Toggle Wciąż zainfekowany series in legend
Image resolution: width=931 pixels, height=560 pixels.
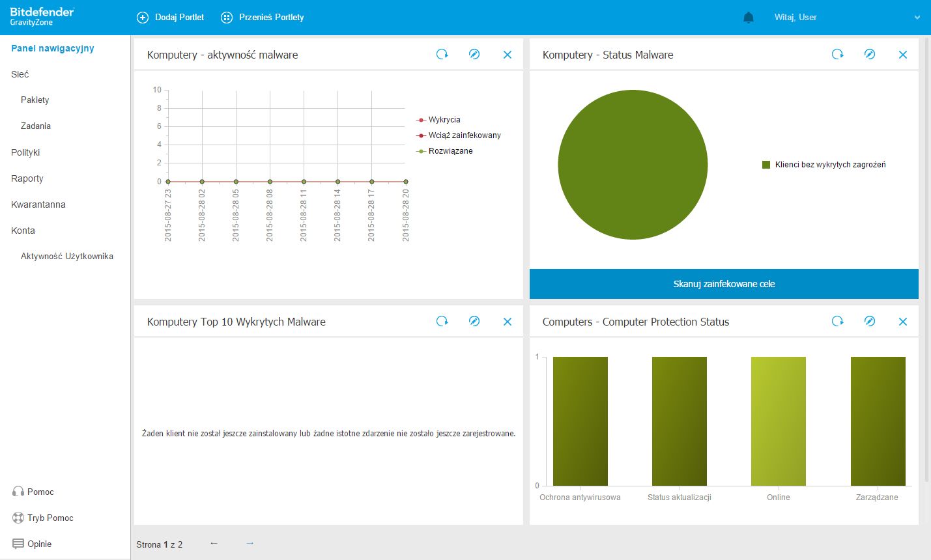[x=464, y=135]
